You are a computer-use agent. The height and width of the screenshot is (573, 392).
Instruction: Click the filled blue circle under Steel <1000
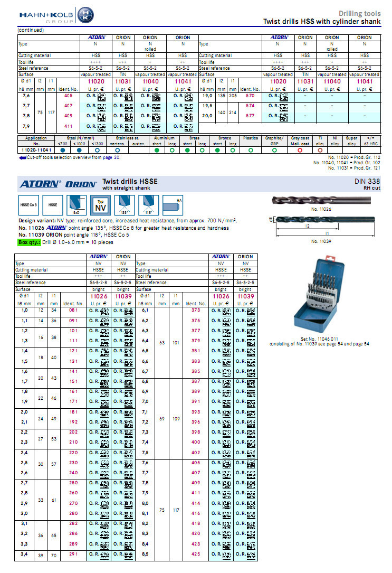coord(79,150)
